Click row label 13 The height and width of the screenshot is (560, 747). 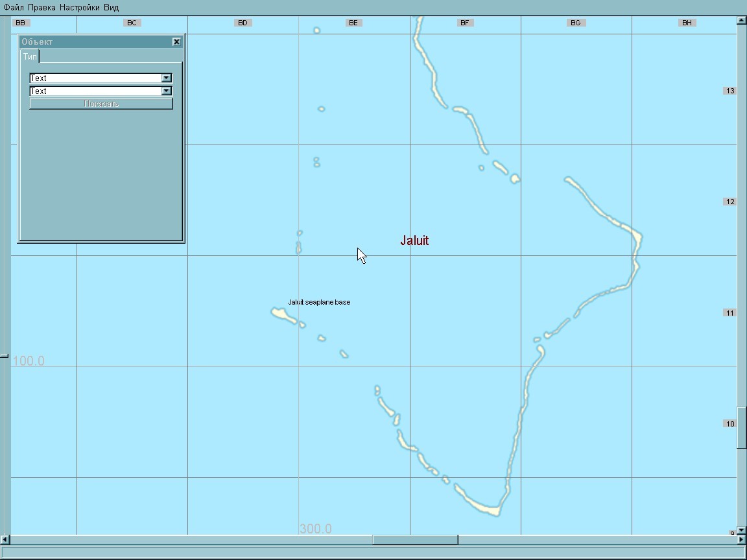click(x=730, y=91)
